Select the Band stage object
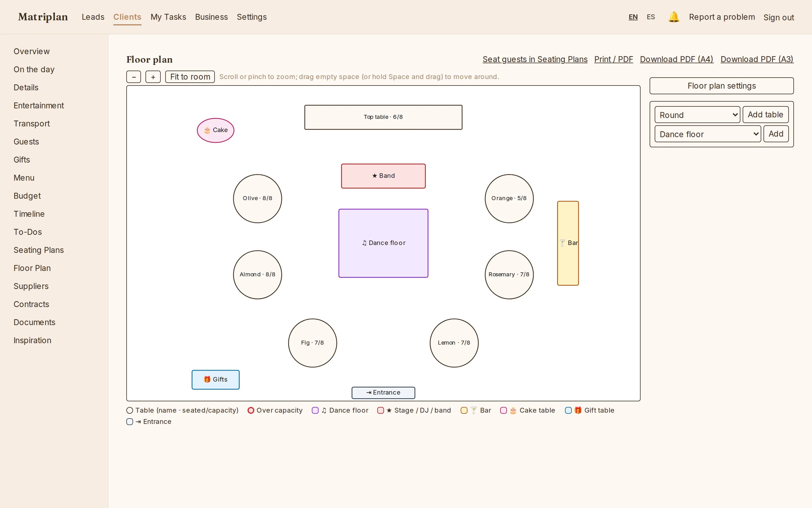This screenshot has height=508, width=812. point(383,176)
